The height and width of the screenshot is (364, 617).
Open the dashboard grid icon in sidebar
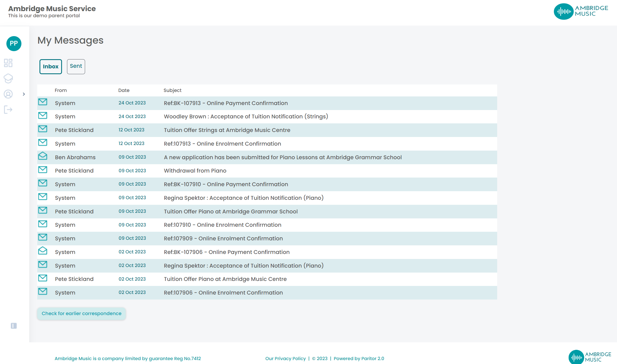8,63
